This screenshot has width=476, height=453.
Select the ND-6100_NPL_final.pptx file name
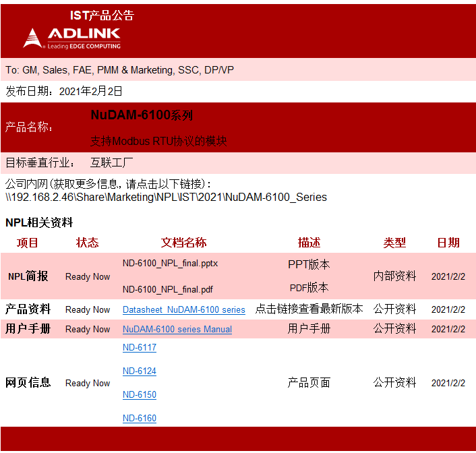170,264
